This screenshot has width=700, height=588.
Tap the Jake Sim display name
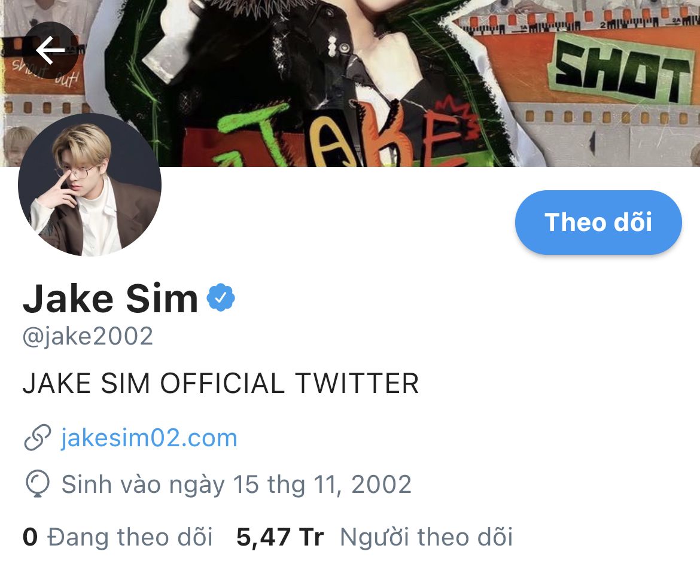(110, 298)
